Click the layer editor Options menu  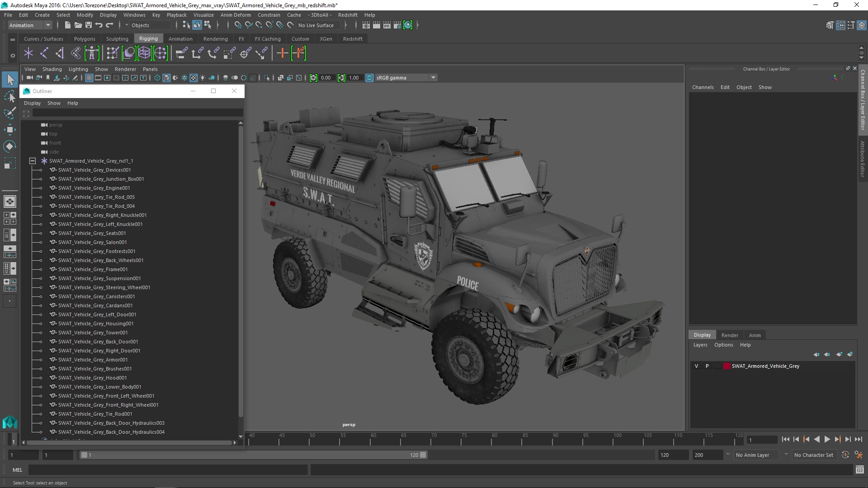point(723,345)
